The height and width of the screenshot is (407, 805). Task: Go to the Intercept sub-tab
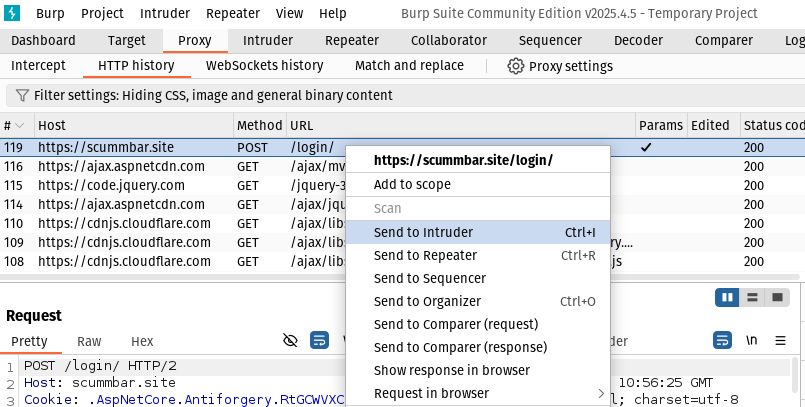[x=38, y=66]
